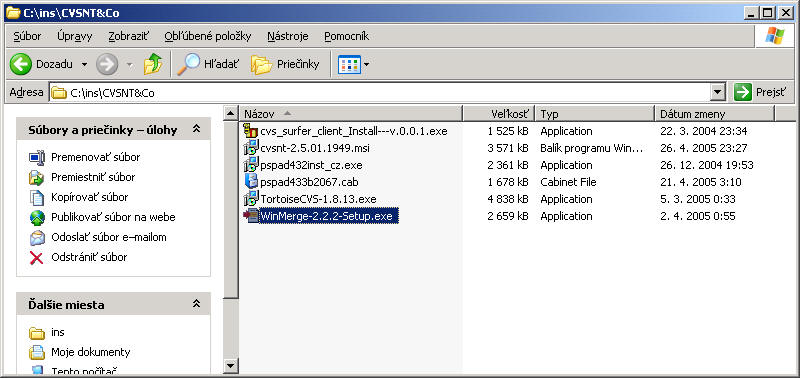The width and height of the screenshot is (800, 378).
Task: Click the publish to web globe icon
Action: pyautogui.click(x=37, y=218)
